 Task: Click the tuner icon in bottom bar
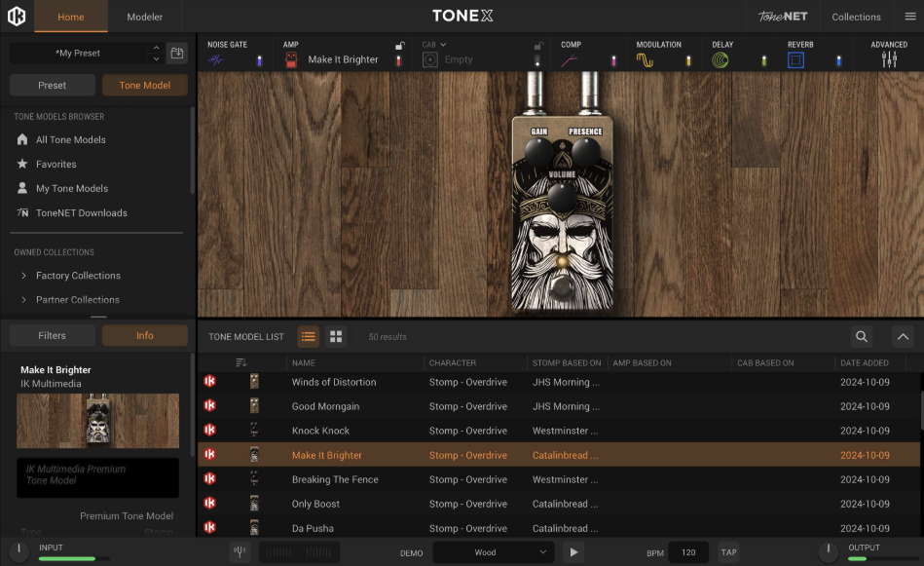click(x=239, y=552)
